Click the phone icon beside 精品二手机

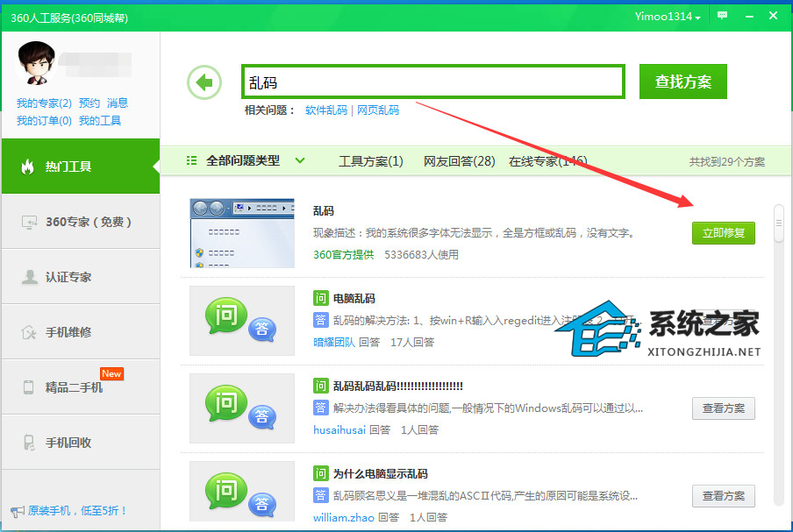[28, 387]
